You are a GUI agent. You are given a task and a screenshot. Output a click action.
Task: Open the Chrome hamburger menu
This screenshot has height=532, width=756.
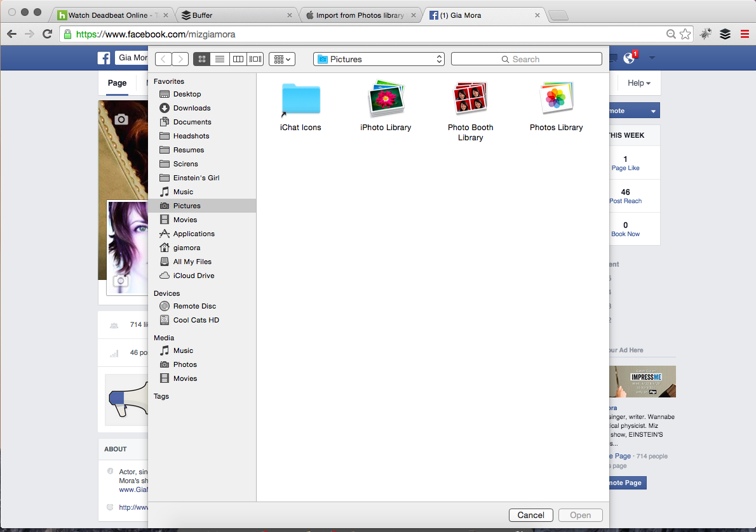tap(745, 34)
